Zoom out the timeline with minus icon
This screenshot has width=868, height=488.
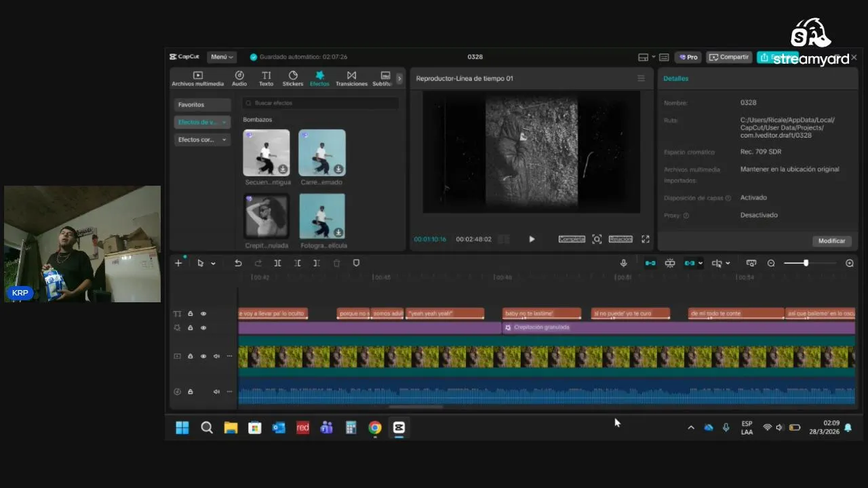click(x=771, y=263)
